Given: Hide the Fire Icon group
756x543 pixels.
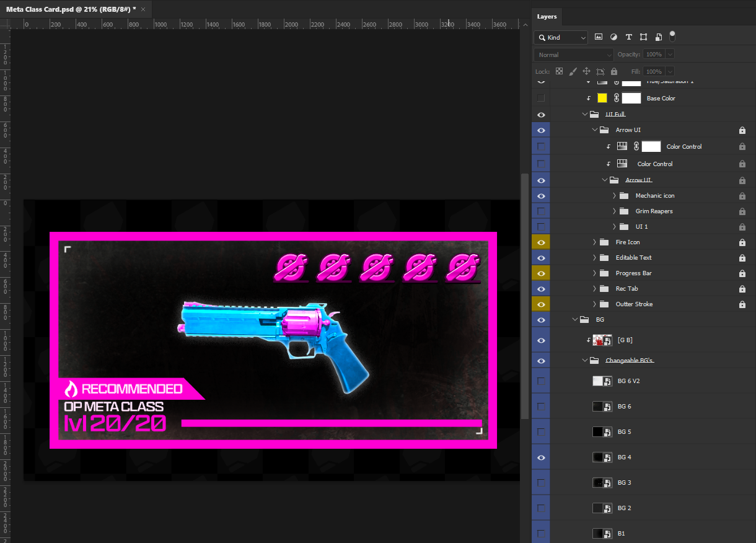Looking at the screenshot, I should coord(541,242).
